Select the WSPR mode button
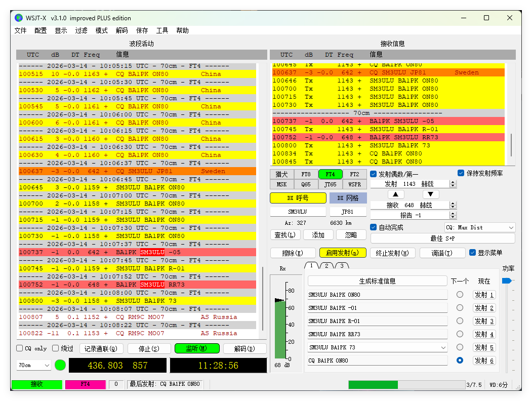 tap(354, 184)
